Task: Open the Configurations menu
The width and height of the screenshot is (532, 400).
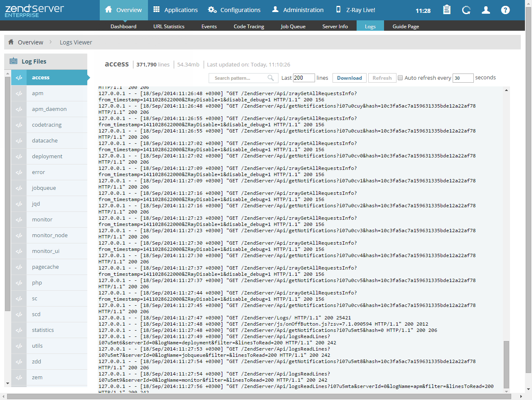Action: [x=234, y=10]
